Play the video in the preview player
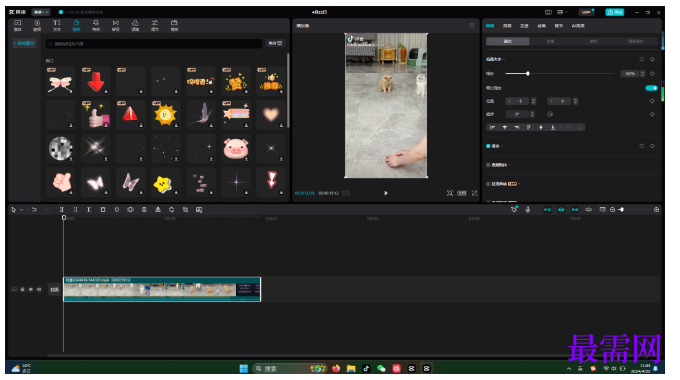This screenshot has height=380, width=680. [386, 193]
